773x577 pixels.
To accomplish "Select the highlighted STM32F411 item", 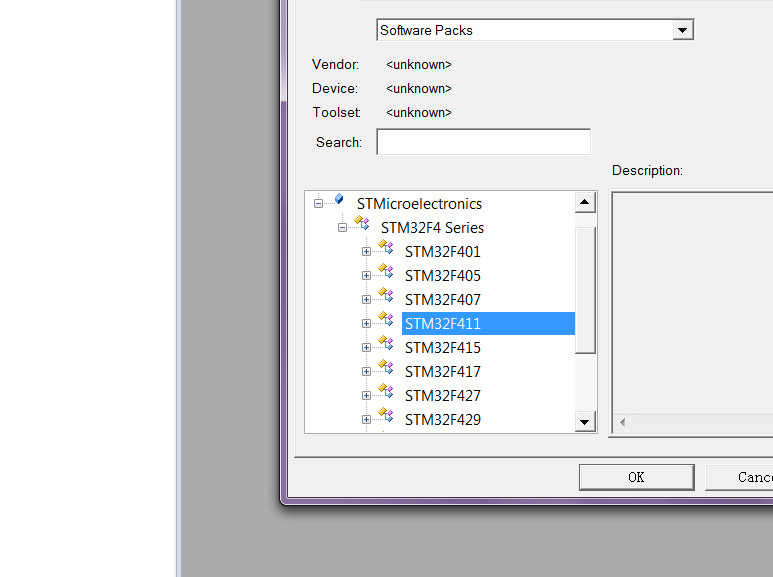I will coord(488,324).
